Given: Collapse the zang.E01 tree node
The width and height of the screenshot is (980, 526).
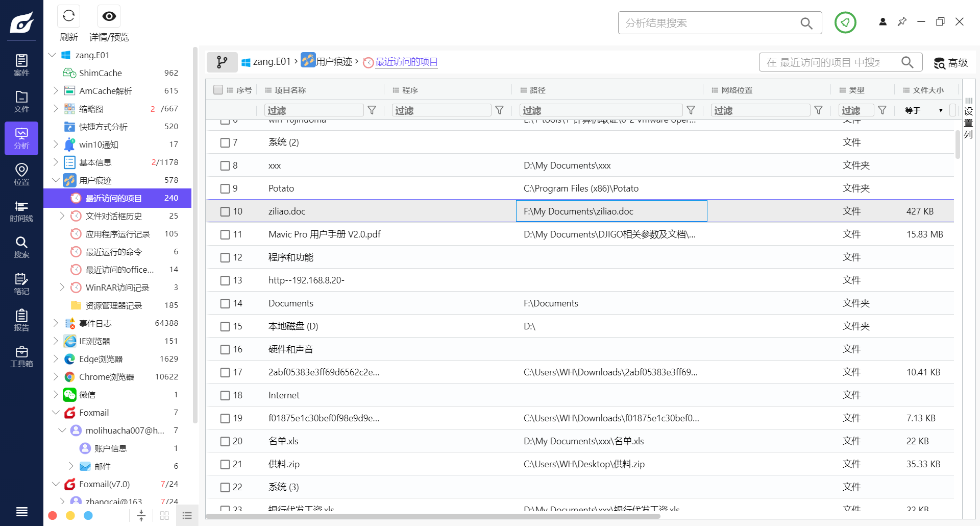Looking at the screenshot, I should pos(53,55).
